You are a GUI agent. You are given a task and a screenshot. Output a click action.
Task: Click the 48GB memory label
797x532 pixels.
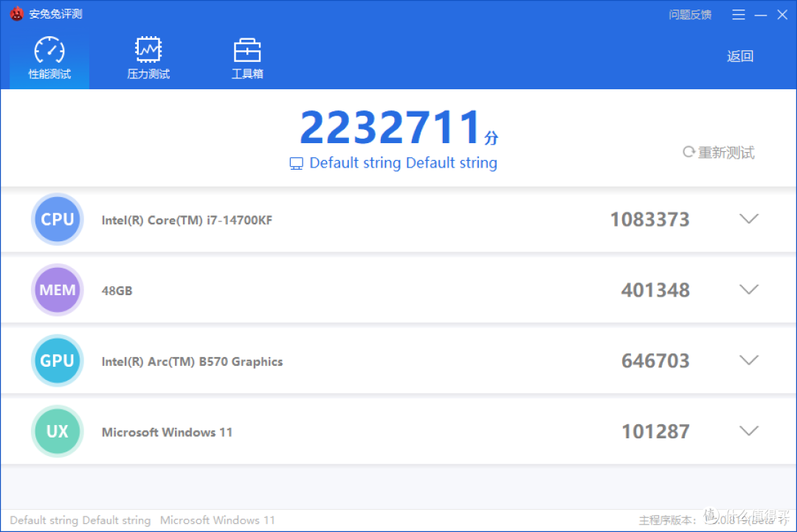117,291
